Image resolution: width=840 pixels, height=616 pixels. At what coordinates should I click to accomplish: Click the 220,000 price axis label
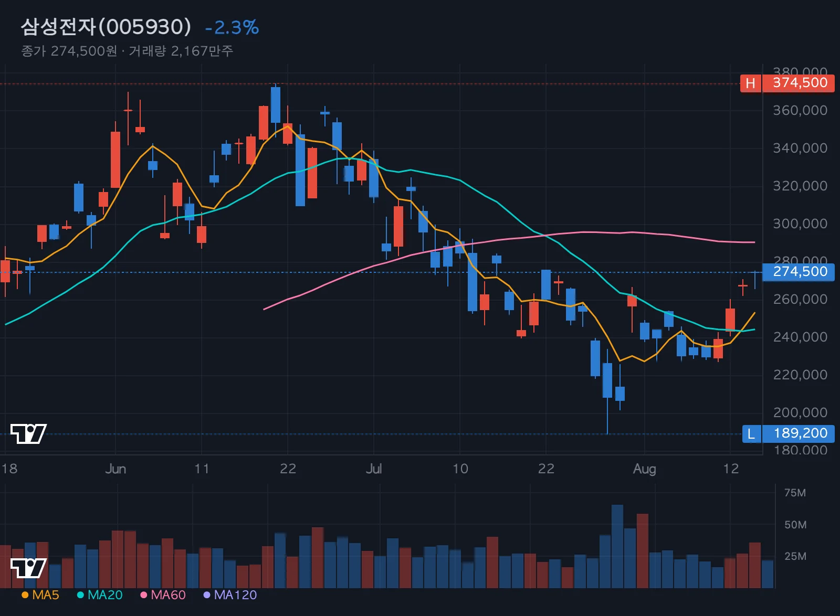click(800, 375)
